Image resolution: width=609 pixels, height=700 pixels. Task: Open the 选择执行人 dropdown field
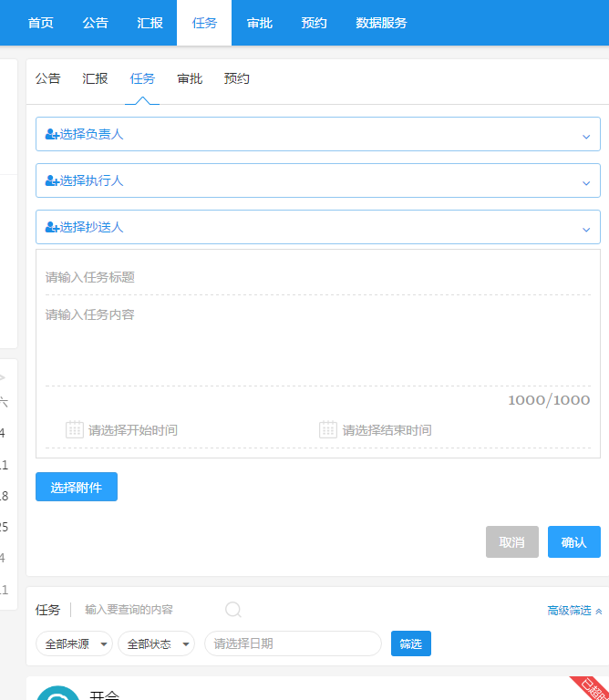318,180
